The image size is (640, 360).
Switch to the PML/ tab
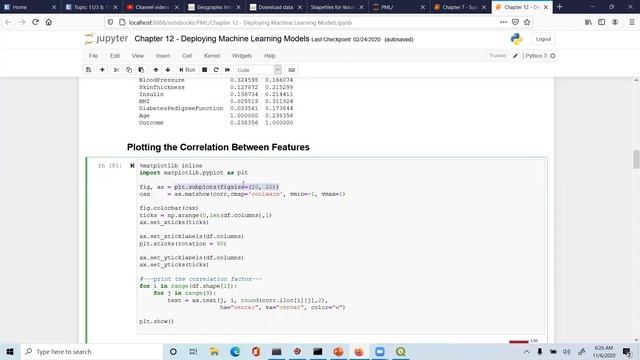(x=398, y=7)
